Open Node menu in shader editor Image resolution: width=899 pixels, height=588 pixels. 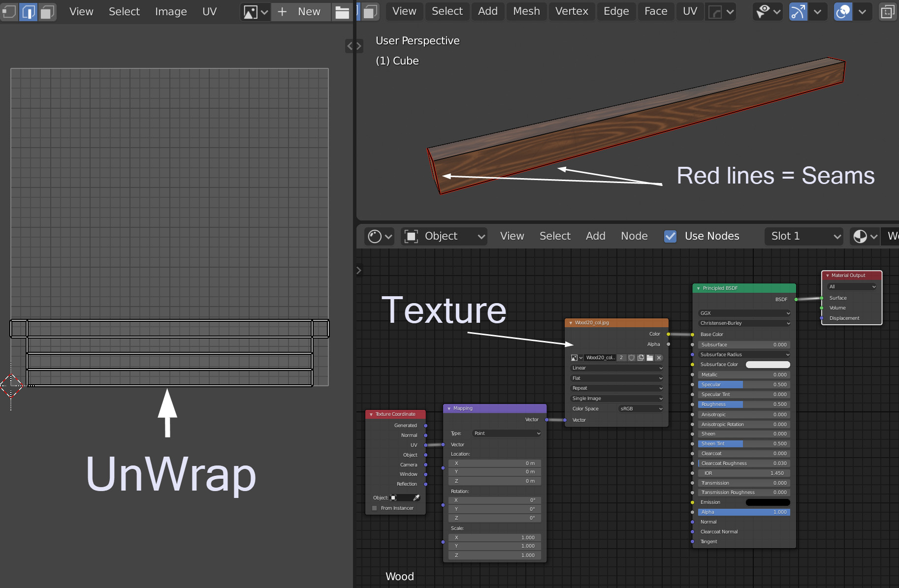point(634,236)
